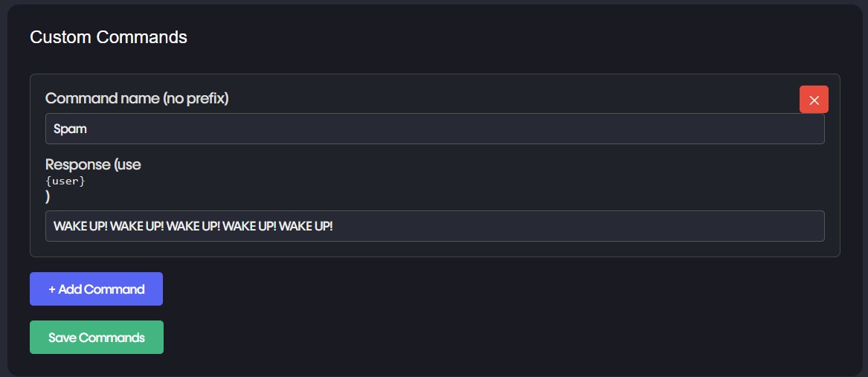Click the word Spam in the name field
Viewport: 868px width, 377px height.
click(71, 129)
